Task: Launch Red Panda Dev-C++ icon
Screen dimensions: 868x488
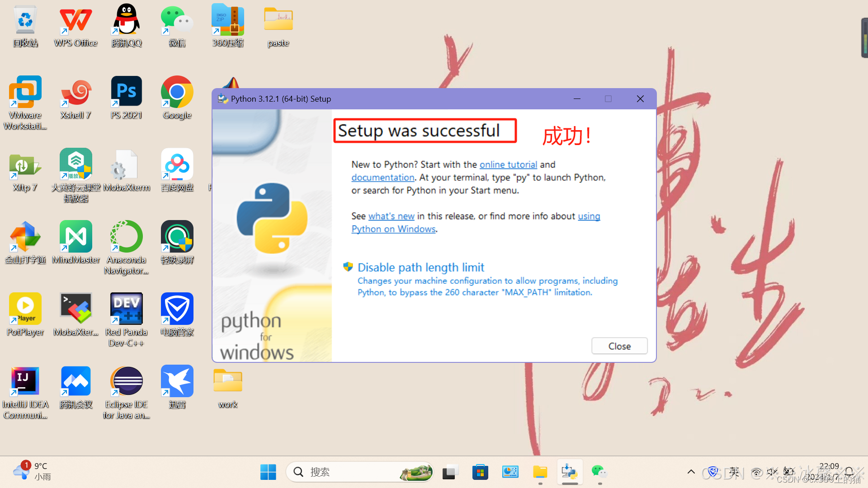Action: 126,310
